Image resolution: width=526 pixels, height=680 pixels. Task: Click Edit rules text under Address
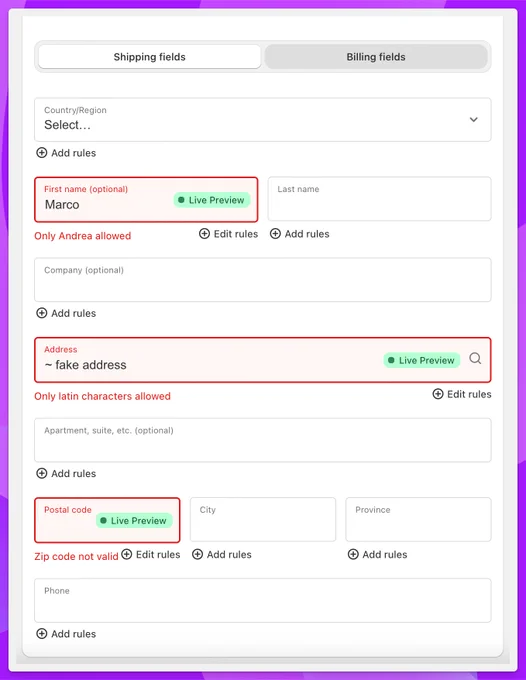[x=469, y=394]
